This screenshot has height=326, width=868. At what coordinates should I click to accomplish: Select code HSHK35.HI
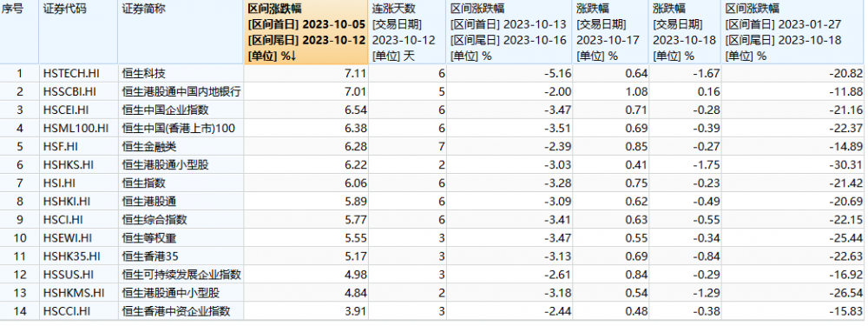click(x=71, y=256)
